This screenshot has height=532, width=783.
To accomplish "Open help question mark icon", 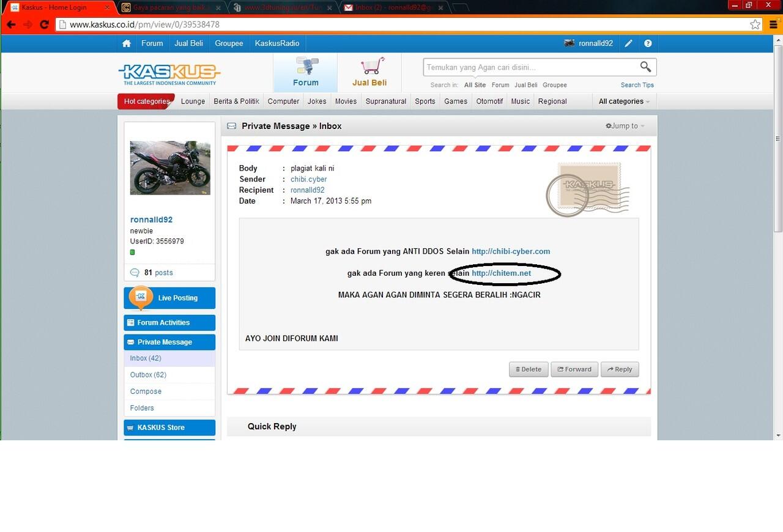I will pyautogui.click(x=648, y=43).
